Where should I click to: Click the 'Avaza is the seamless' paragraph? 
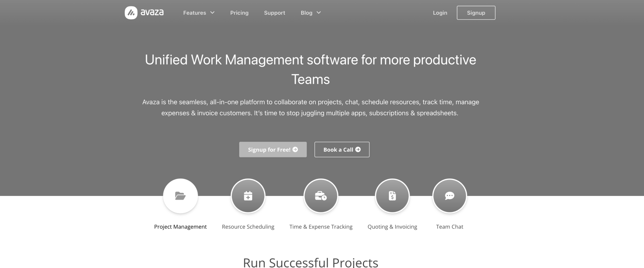(x=311, y=108)
